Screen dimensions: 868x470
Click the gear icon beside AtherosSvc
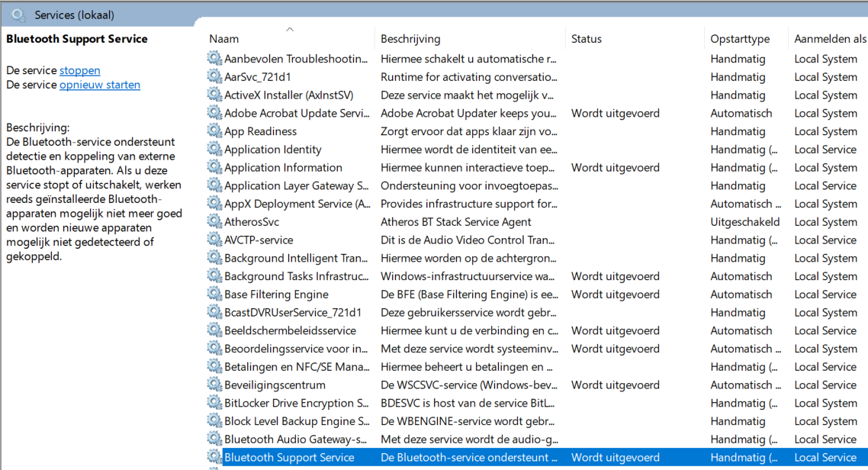point(214,221)
